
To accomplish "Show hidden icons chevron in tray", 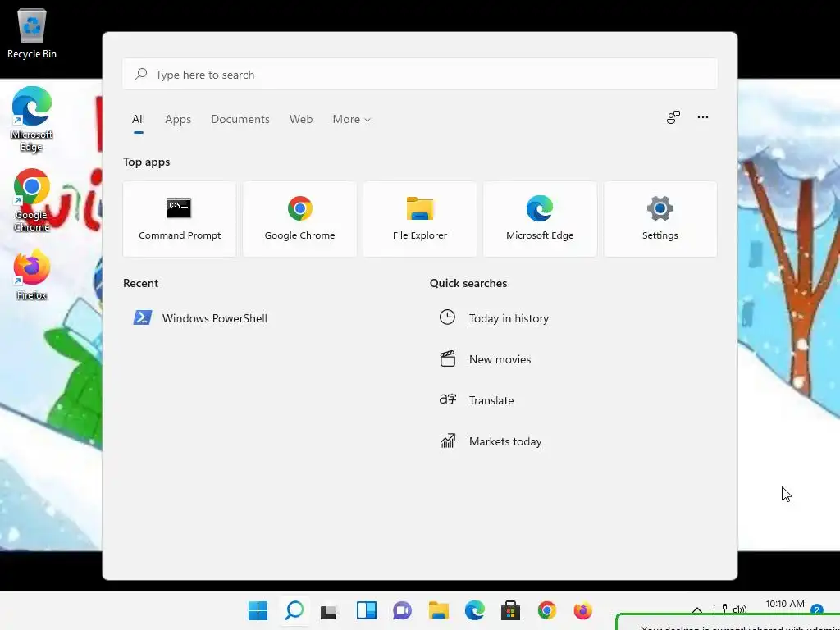I will [x=697, y=610].
